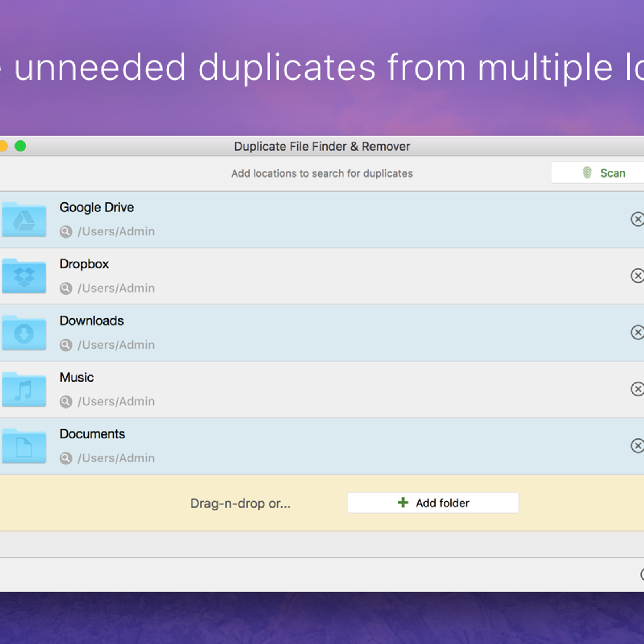Reveal Documents path with magnifier icon
This screenshot has width=644, height=644.
[x=66, y=458]
